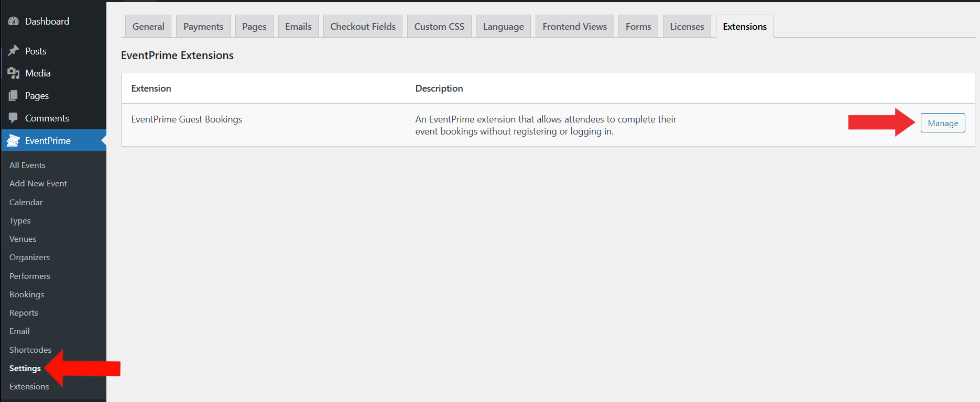Select the EventPrime sidebar menu
Screen dimensions: 980x402
53,141
